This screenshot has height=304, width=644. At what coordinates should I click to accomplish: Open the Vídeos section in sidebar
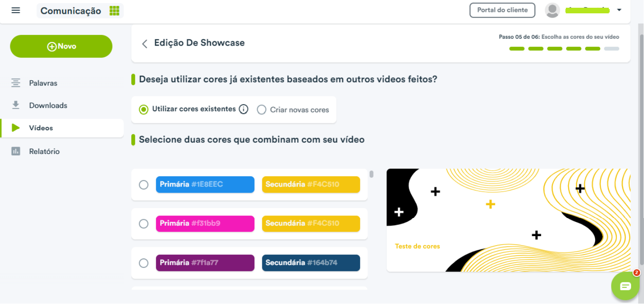point(62,128)
